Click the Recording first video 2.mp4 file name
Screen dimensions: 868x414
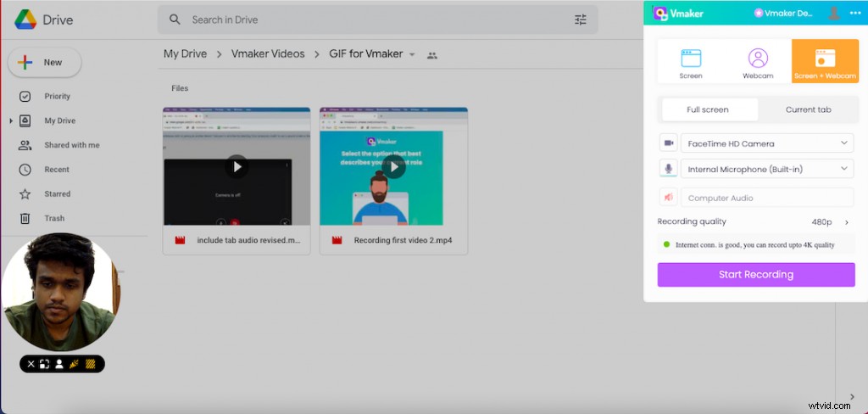click(x=403, y=241)
